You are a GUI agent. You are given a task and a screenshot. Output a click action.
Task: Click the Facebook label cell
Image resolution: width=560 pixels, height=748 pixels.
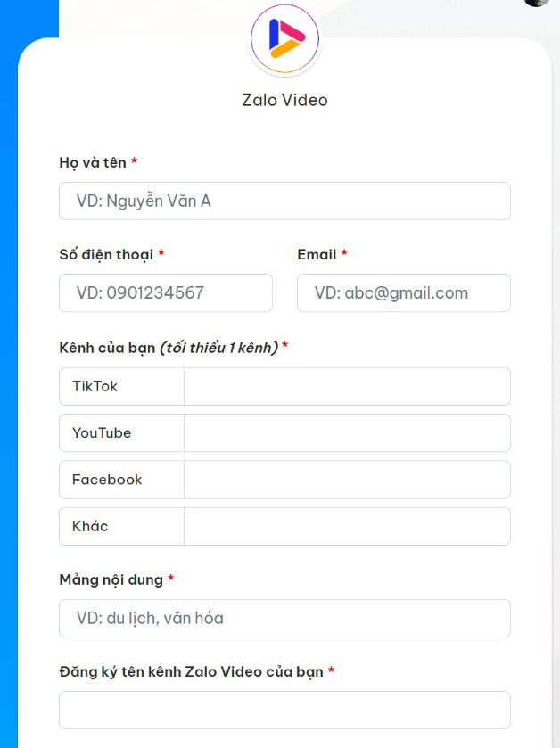pyautogui.click(x=121, y=480)
